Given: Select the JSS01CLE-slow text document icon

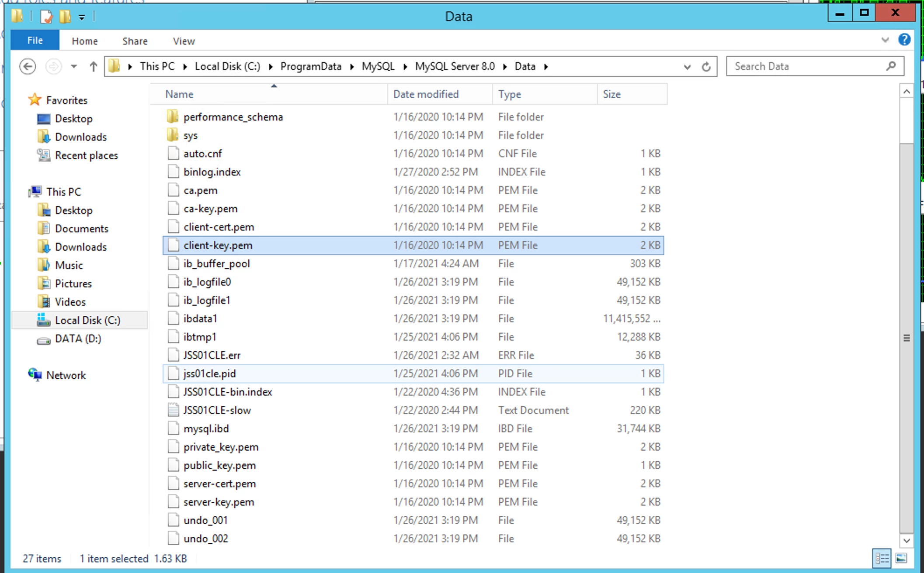Looking at the screenshot, I should (173, 410).
